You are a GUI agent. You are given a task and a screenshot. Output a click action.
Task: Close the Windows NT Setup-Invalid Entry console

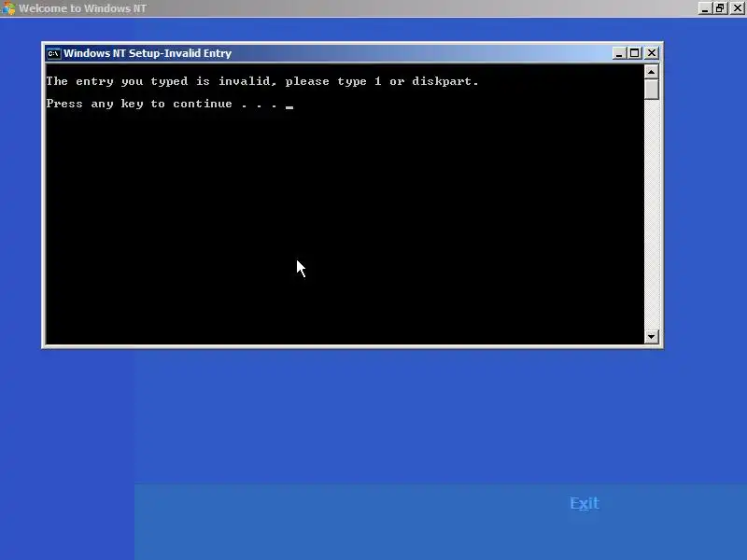652,53
